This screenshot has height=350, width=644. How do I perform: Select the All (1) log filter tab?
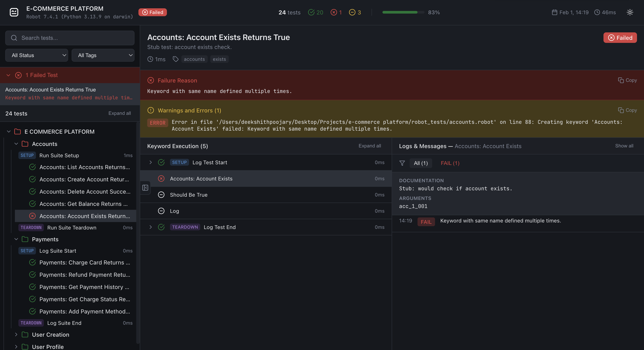421,163
